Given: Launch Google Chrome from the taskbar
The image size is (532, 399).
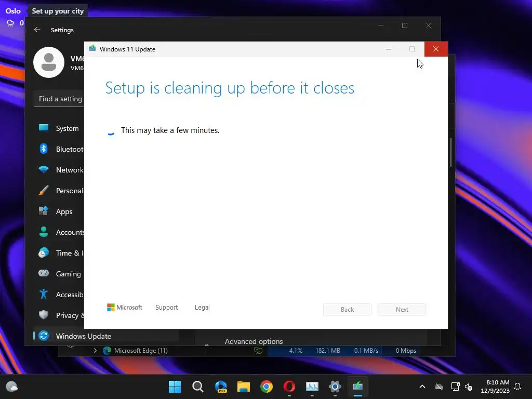Looking at the screenshot, I should pos(267,387).
